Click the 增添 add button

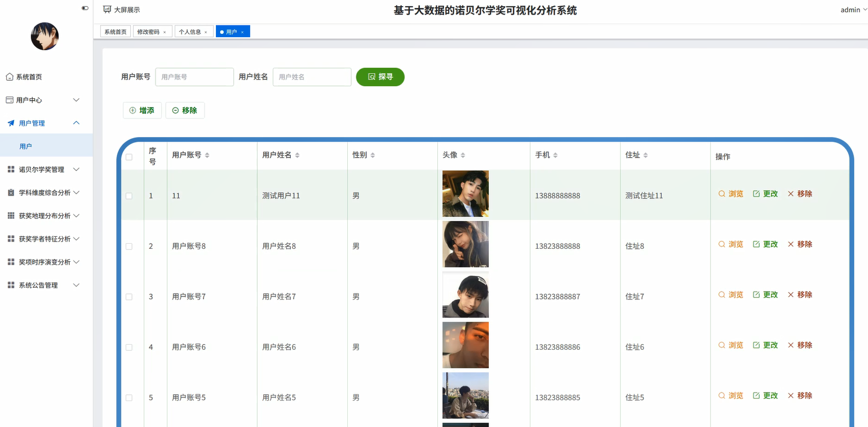[142, 111]
